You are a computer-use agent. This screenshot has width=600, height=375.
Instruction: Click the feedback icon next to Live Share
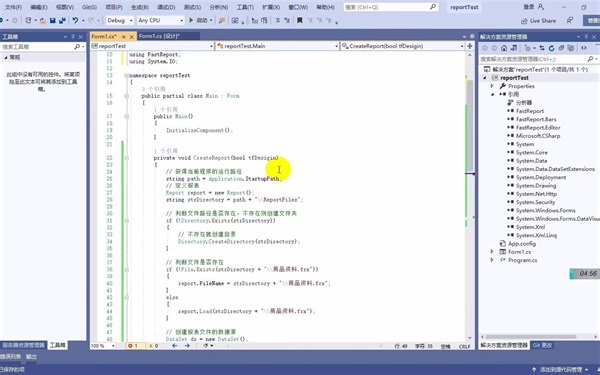570,21
